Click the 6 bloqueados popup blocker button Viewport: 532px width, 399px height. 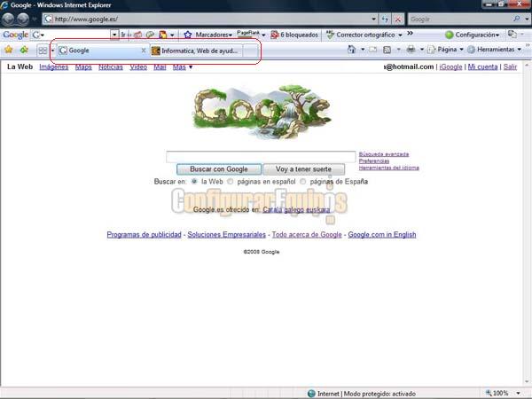click(x=294, y=35)
